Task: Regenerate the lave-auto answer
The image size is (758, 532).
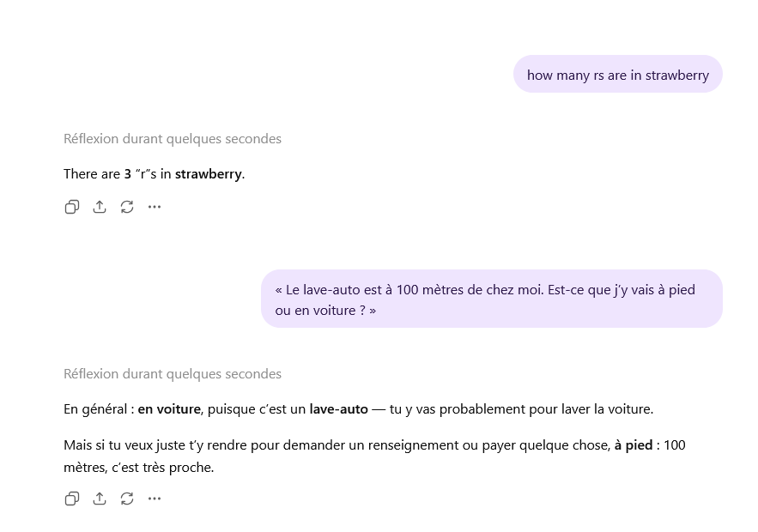Action: click(127, 499)
